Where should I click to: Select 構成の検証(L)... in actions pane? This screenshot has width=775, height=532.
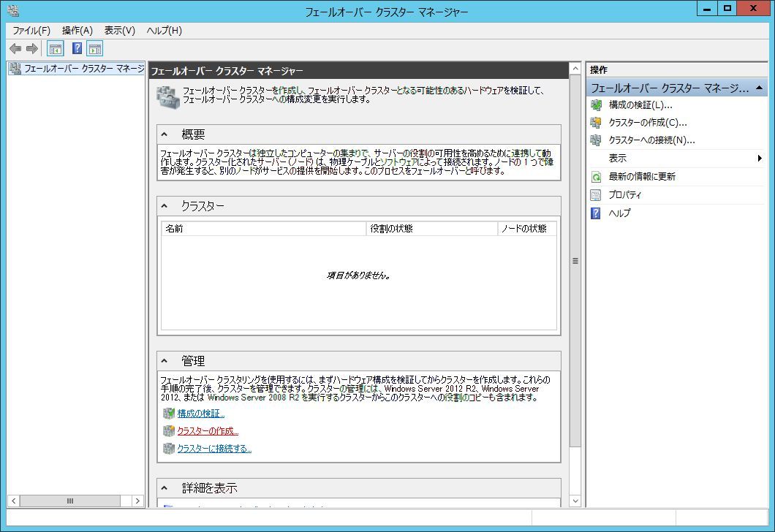click(640, 104)
